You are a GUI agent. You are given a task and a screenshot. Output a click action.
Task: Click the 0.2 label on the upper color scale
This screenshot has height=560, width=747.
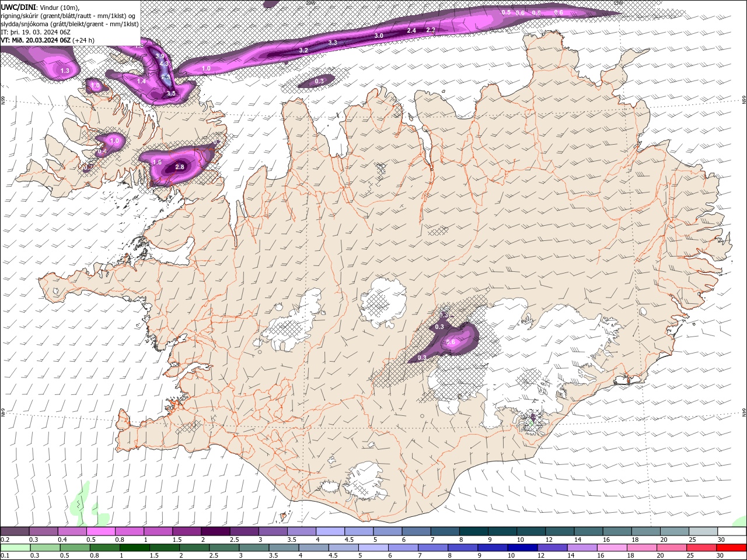tap(5, 540)
